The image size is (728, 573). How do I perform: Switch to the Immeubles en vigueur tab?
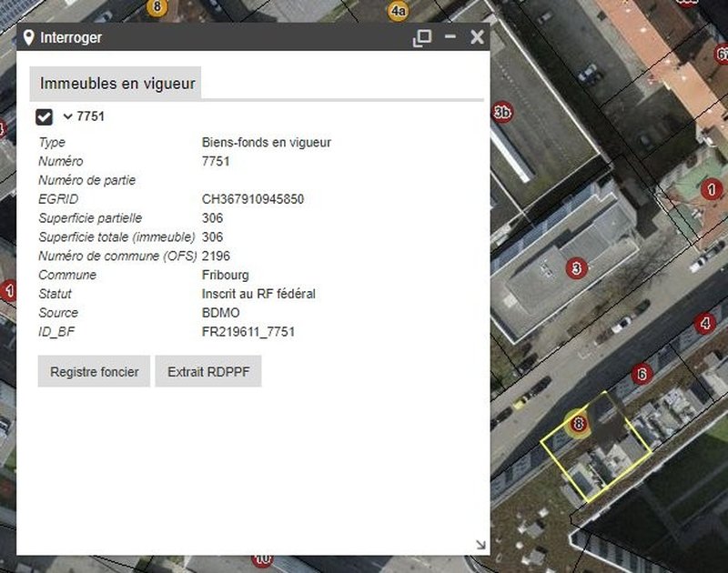(x=117, y=84)
